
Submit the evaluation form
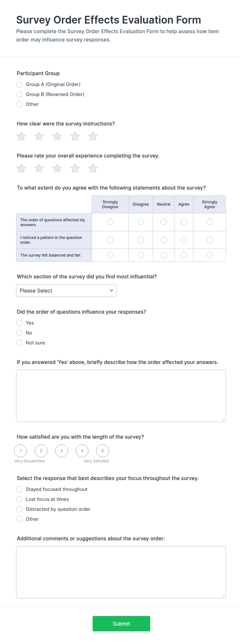click(x=121, y=624)
